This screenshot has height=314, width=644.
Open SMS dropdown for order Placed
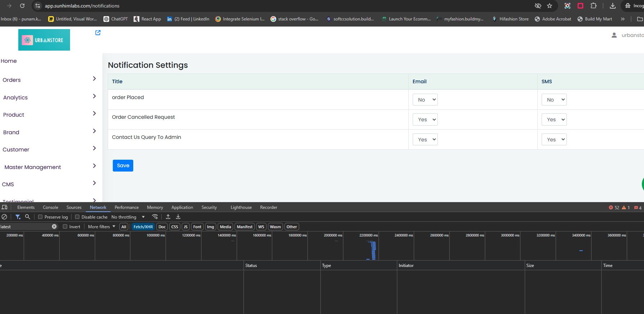click(554, 100)
